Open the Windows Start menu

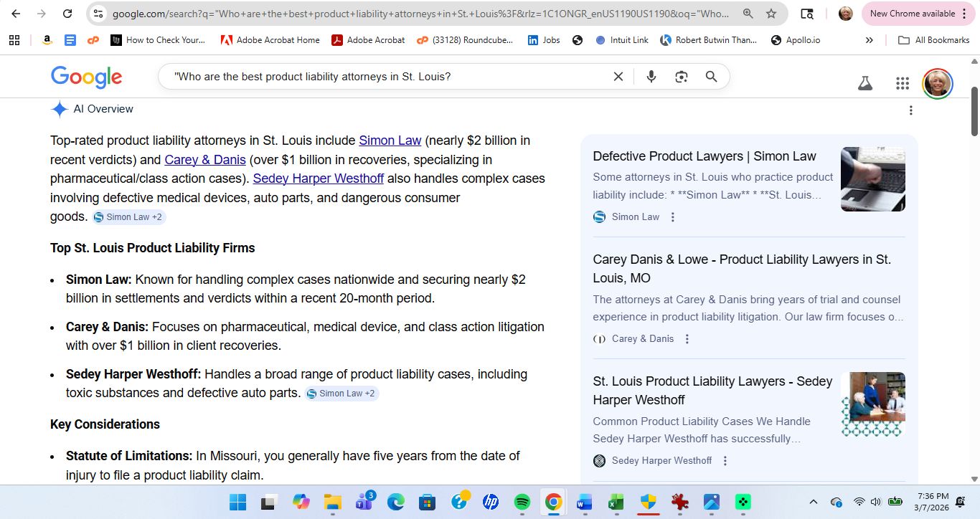[x=237, y=503]
